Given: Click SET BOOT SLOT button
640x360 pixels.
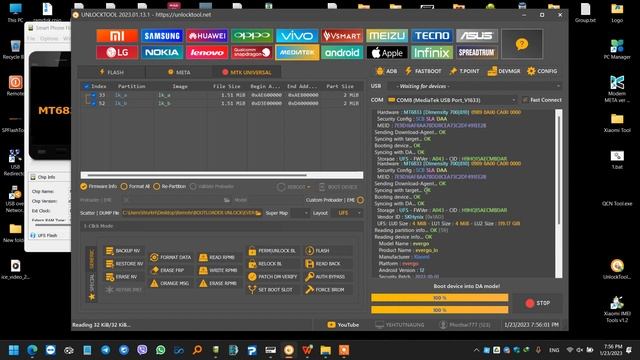Looking at the screenshot, I should (273, 290).
